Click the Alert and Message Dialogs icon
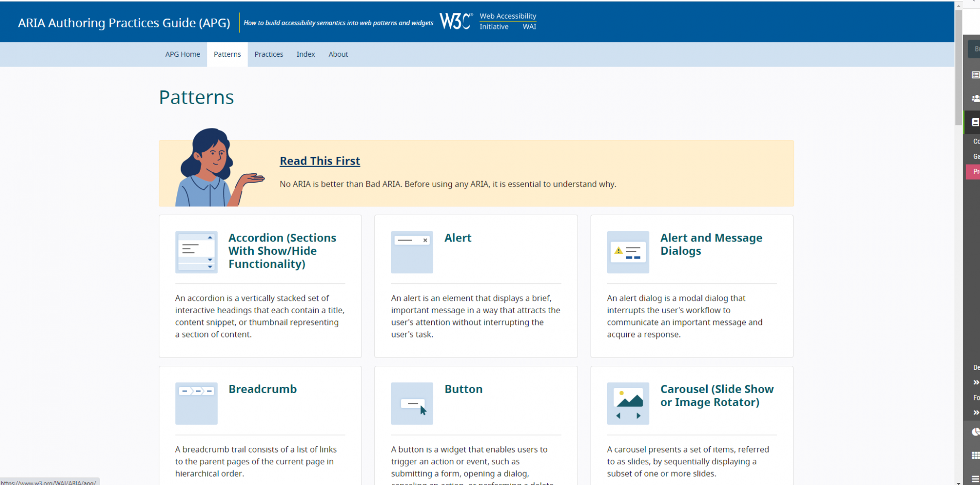Screen dimensions: 980x485 point(628,252)
